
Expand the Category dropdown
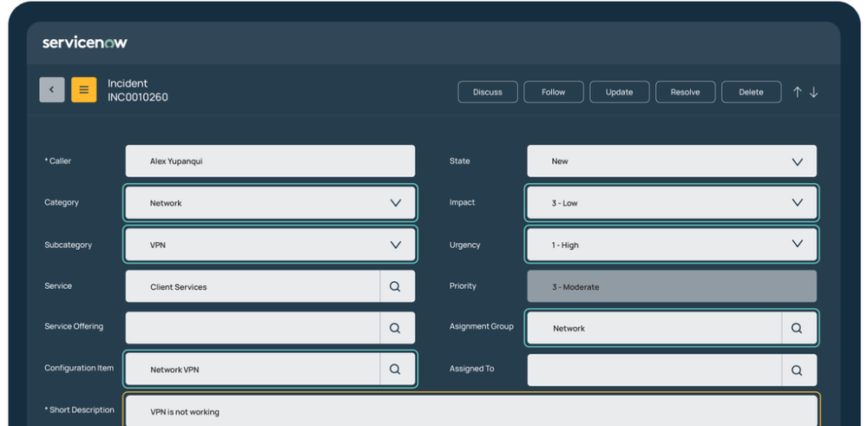pos(270,203)
